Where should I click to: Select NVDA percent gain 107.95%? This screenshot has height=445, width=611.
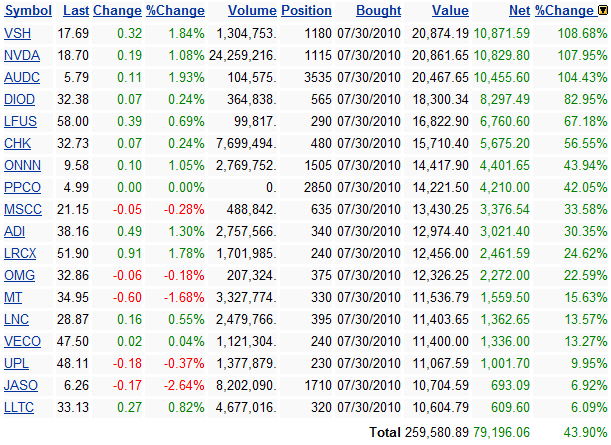582,56
